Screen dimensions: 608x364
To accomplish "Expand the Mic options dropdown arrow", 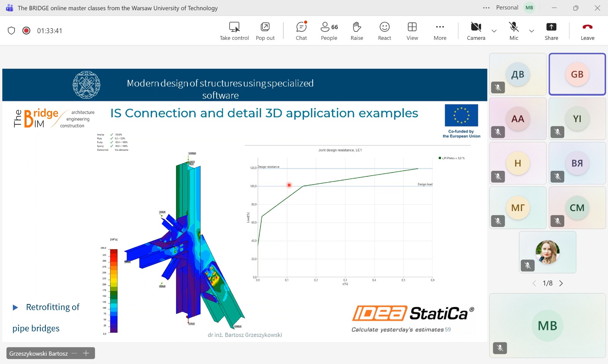I will pyautogui.click(x=532, y=31).
